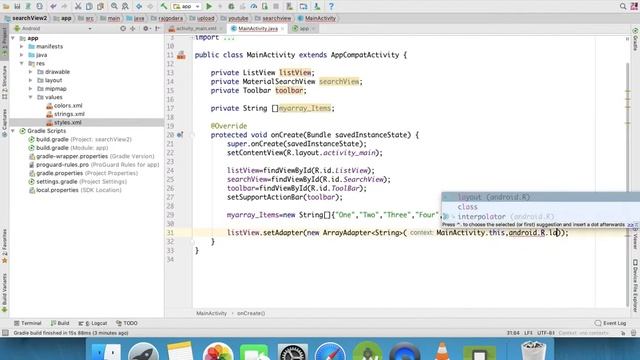Screen dimensions: 640x360
Task: Open the Android project view dropdown
Action: tap(53, 29)
